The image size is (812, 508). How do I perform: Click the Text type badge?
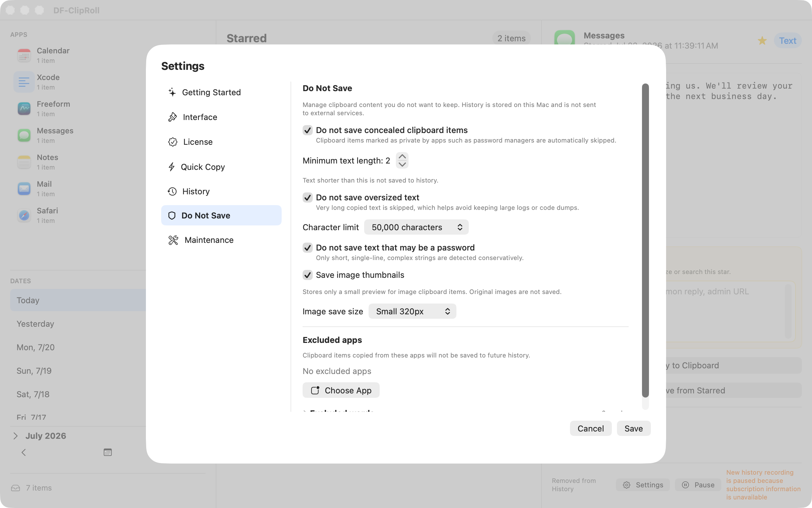[788, 41]
